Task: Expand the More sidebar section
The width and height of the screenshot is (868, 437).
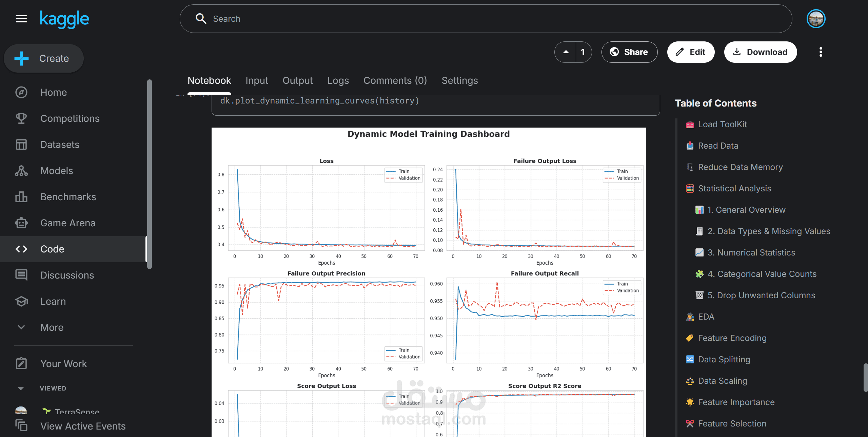Action: coord(52,327)
